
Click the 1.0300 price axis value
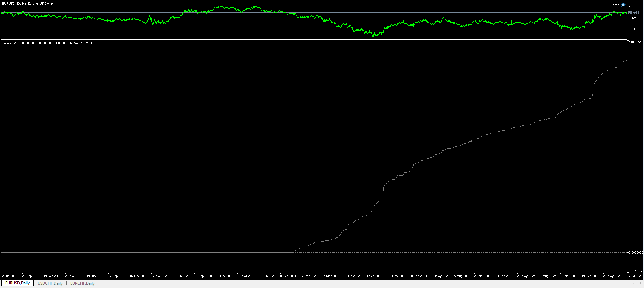click(634, 29)
